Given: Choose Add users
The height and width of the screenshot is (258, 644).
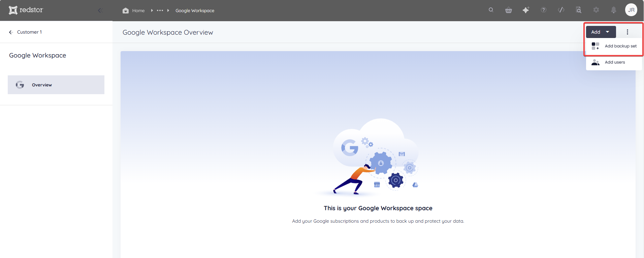Looking at the screenshot, I should pyautogui.click(x=614, y=62).
